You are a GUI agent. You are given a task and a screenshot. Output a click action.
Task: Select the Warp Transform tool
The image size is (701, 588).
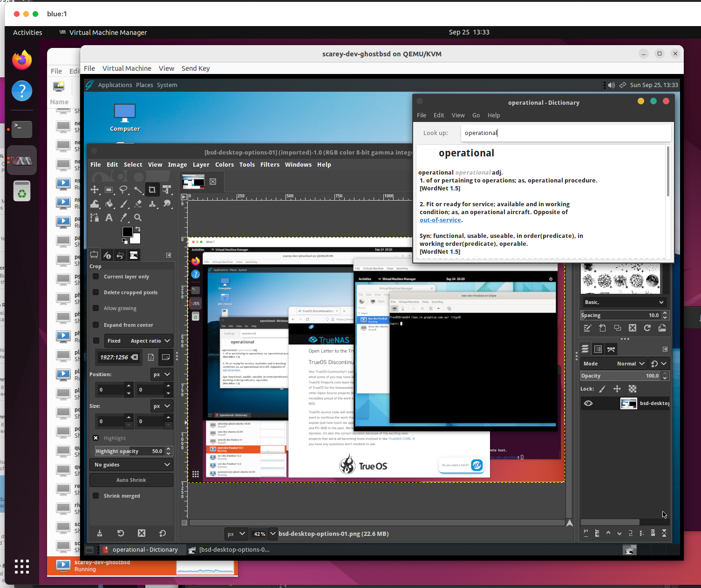pyautogui.click(x=95, y=204)
